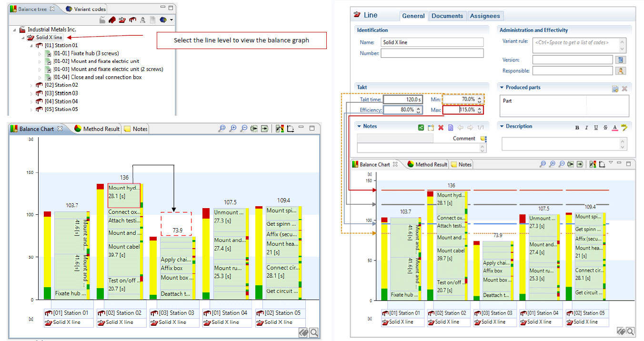Toggle strikethrough formatting in Description

click(x=605, y=127)
